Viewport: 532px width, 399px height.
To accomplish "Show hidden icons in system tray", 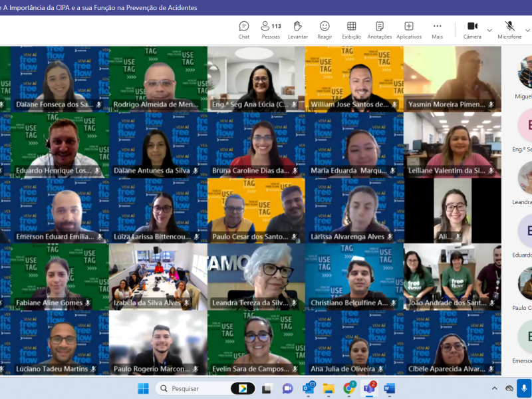I will 494,388.
